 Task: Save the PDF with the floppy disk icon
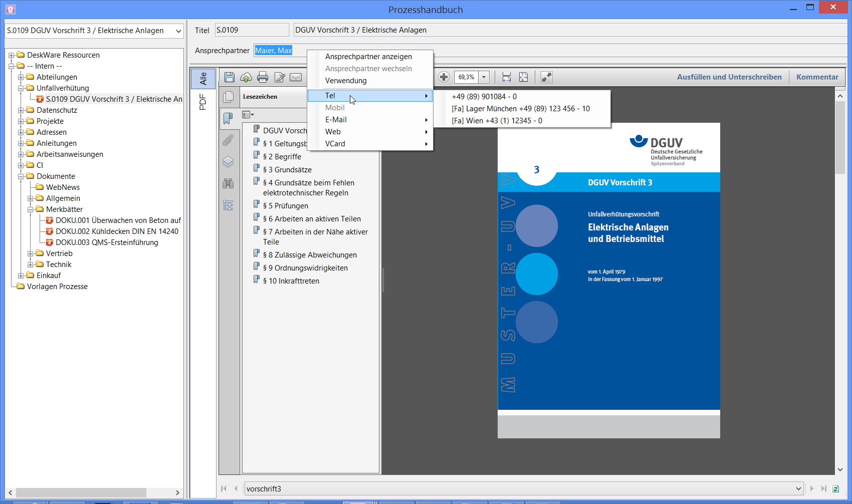point(230,77)
